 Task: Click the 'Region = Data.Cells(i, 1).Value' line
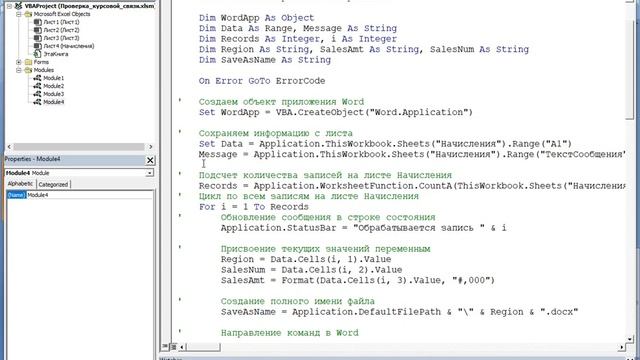pyautogui.click(x=306, y=259)
